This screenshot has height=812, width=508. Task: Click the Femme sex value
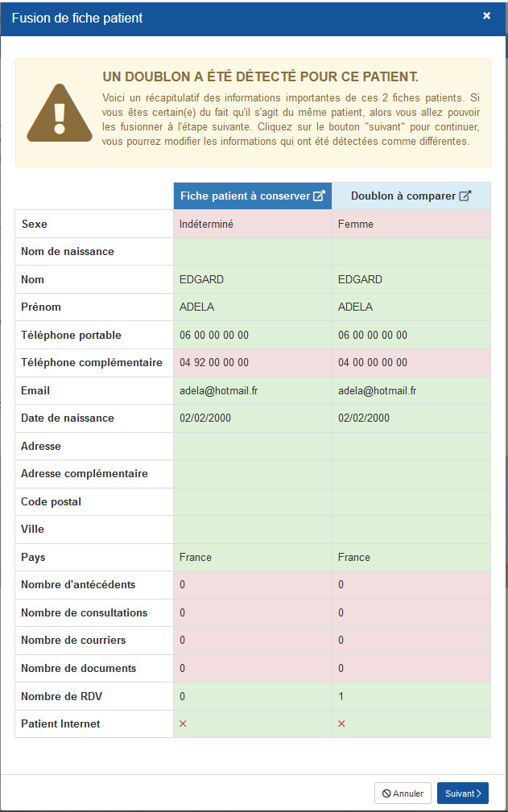click(356, 225)
